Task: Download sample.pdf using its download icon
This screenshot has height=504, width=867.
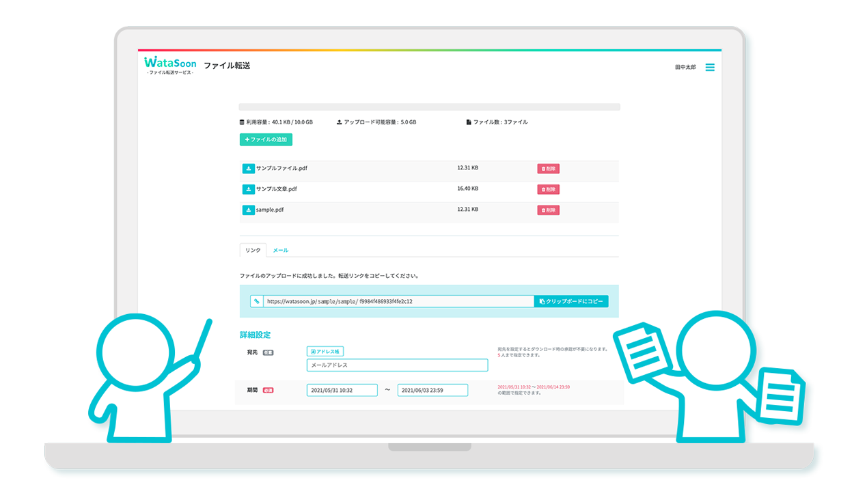Action: [248, 210]
